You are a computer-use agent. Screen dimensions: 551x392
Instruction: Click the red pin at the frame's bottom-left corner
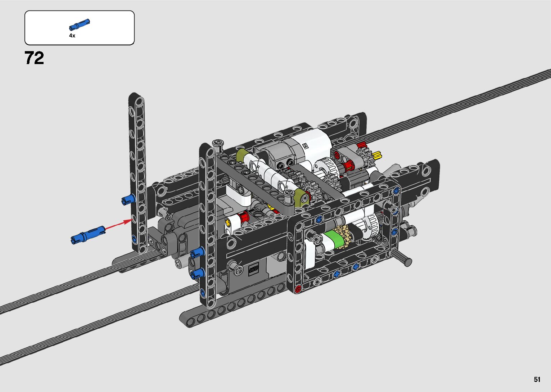[x=298, y=288]
